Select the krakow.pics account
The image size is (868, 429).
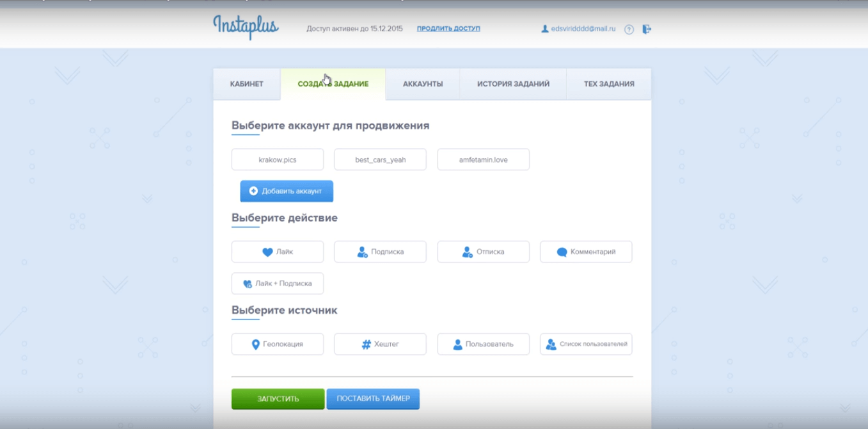(278, 159)
